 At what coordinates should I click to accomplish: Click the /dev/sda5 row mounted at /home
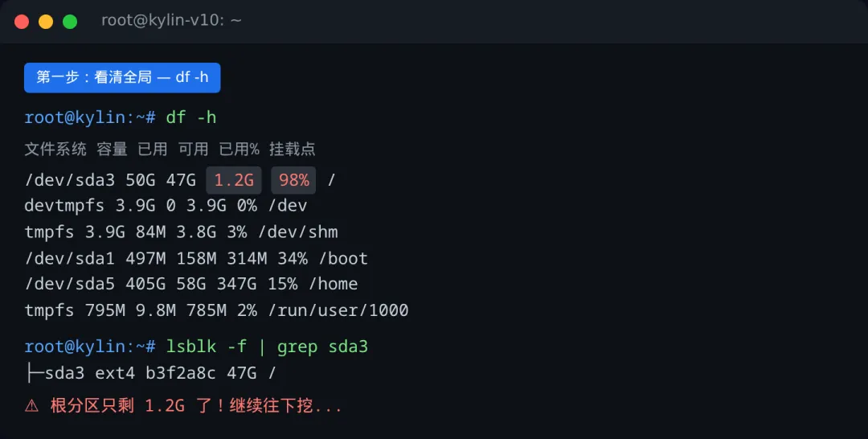191,284
